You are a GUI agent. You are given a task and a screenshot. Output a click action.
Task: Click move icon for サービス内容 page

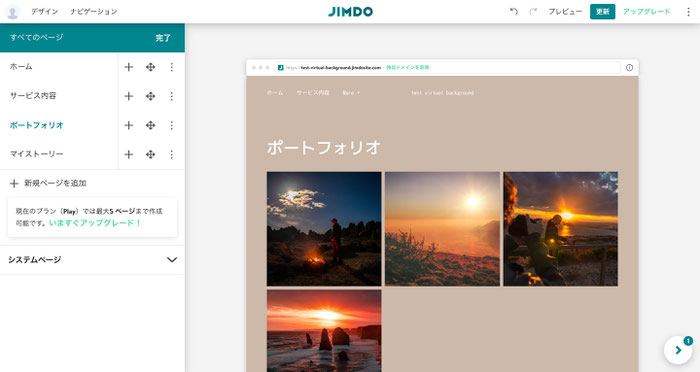[150, 96]
